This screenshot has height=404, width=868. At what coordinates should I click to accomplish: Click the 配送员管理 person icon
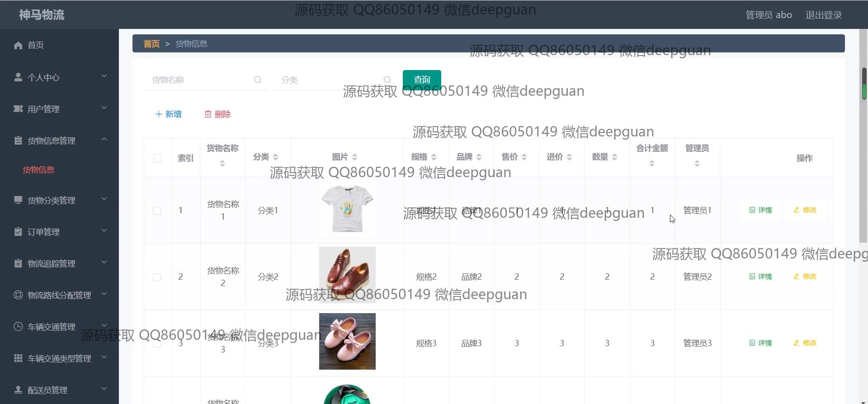pos(18,390)
